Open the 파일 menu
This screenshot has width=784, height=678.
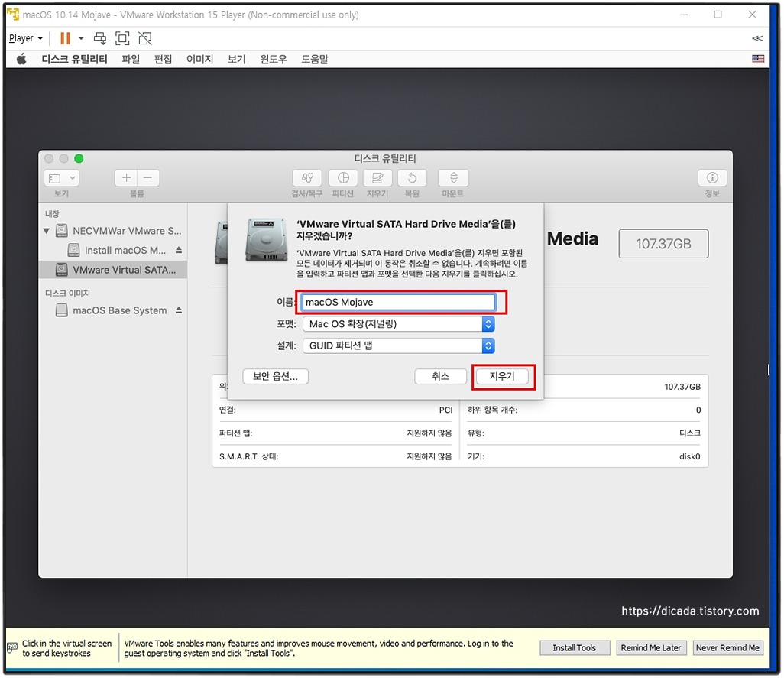pos(131,60)
